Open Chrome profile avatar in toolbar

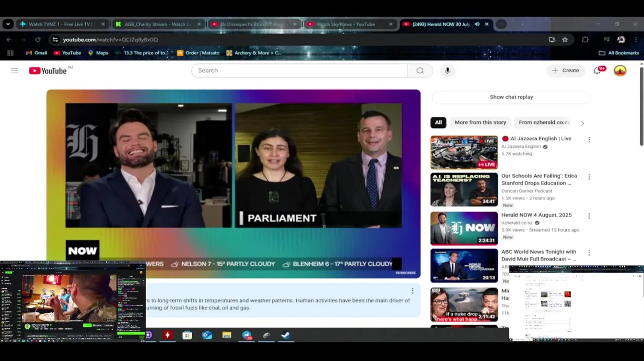click(621, 40)
